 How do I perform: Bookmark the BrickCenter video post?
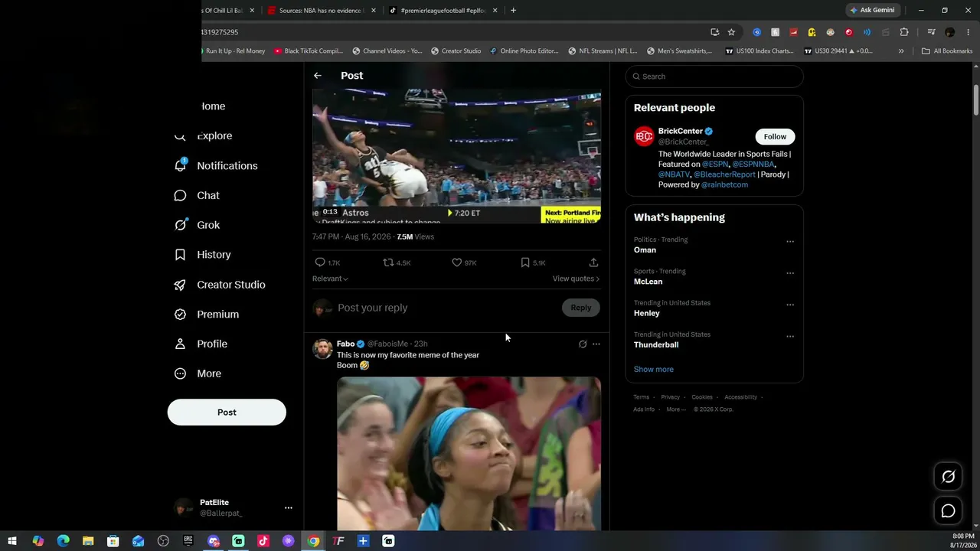click(533, 262)
